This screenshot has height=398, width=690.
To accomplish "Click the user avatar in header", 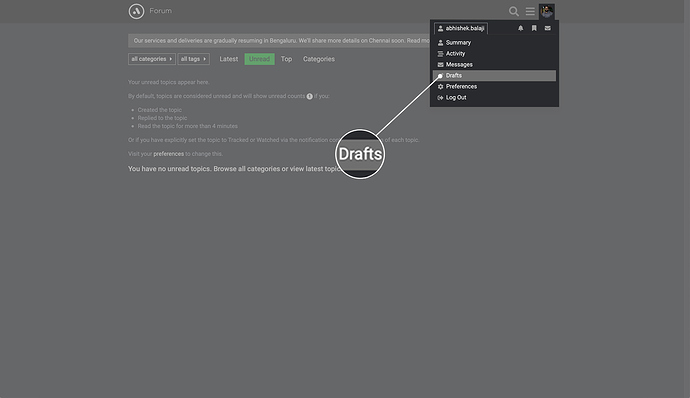I will tap(547, 11).
